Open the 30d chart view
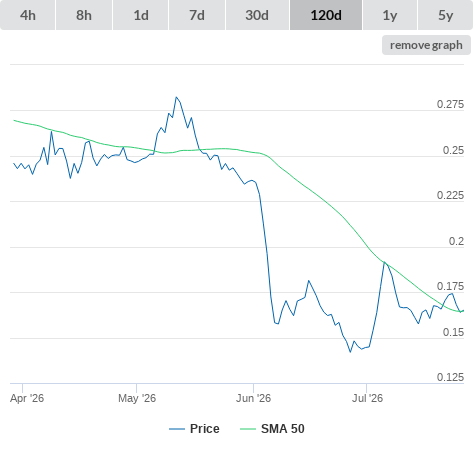This screenshot has height=455, width=474. click(x=257, y=15)
